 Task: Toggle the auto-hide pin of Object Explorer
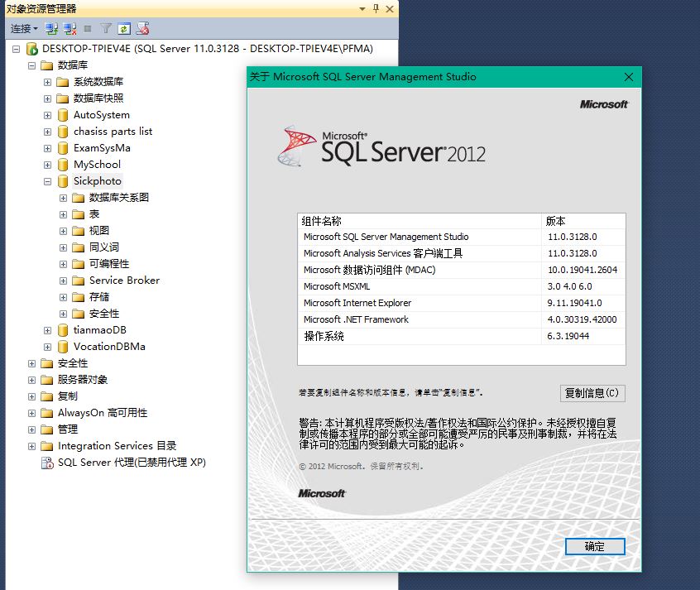(376, 9)
